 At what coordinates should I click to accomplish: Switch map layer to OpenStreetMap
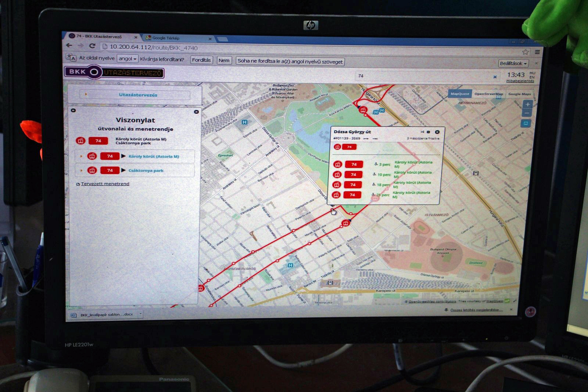pos(488,94)
